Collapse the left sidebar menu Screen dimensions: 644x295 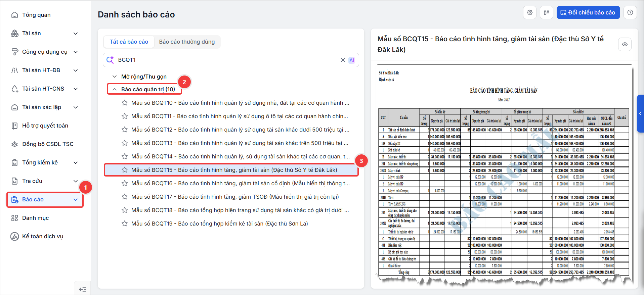coord(82,289)
